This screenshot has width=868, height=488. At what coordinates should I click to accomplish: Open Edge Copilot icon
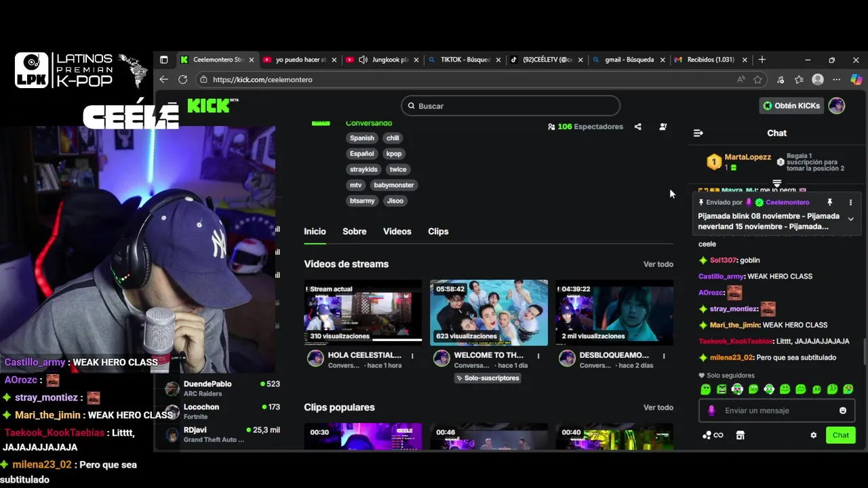click(x=856, y=79)
